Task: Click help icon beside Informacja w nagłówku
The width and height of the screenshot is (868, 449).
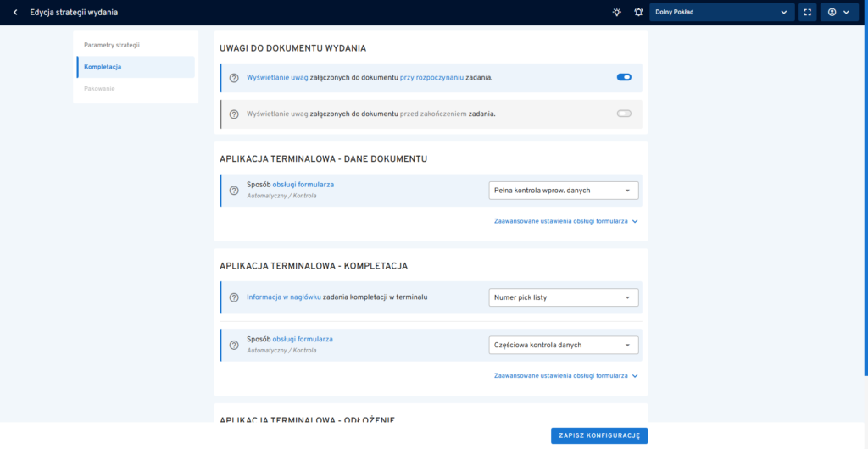Action: click(x=234, y=297)
